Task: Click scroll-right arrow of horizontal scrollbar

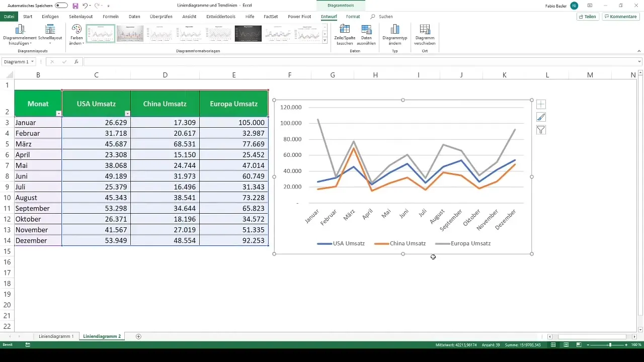Action: click(x=634, y=336)
